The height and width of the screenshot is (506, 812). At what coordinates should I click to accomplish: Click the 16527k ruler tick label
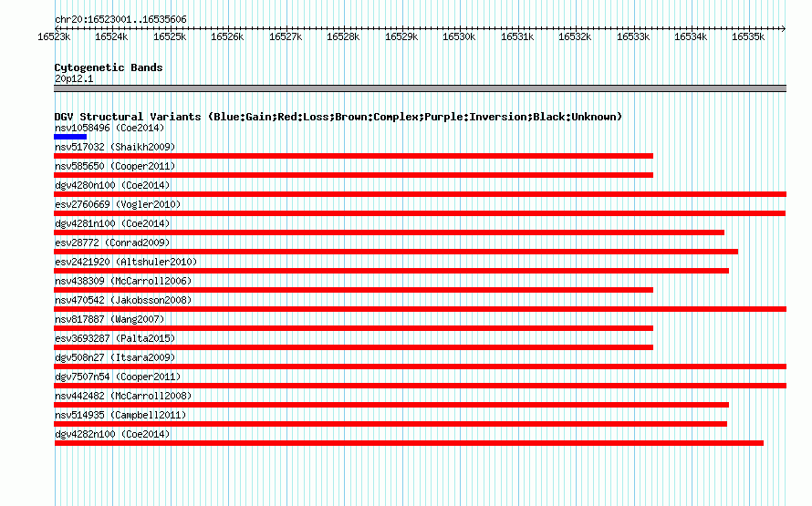coord(286,36)
